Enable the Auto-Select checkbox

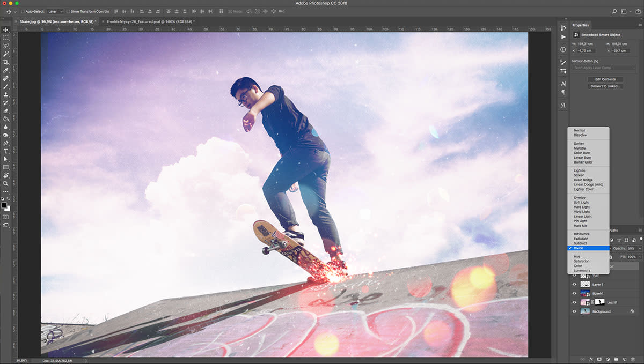coord(23,11)
